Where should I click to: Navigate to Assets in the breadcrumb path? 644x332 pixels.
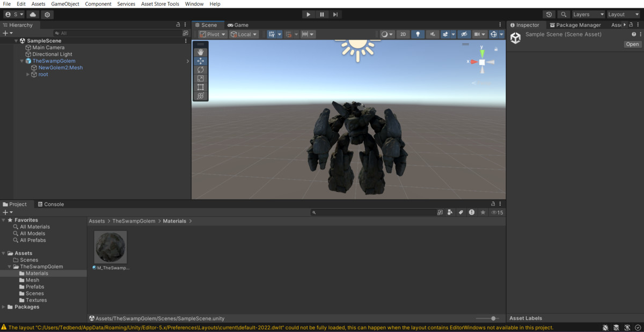(97, 221)
